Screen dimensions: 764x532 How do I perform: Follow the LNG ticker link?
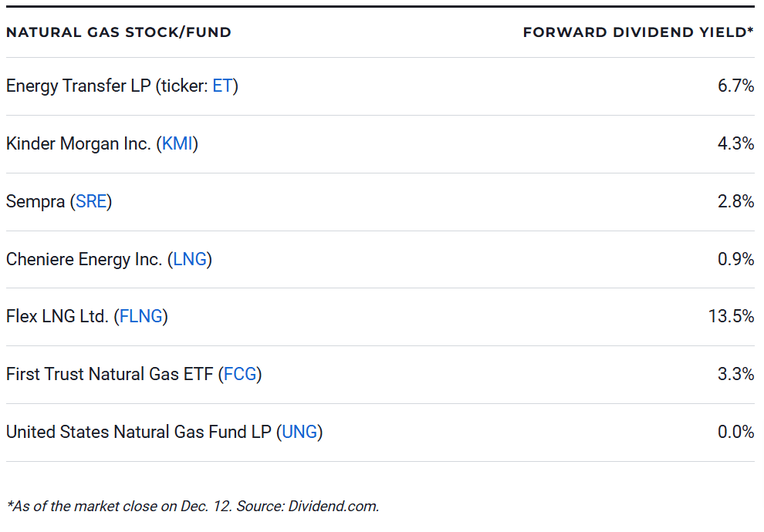point(190,260)
